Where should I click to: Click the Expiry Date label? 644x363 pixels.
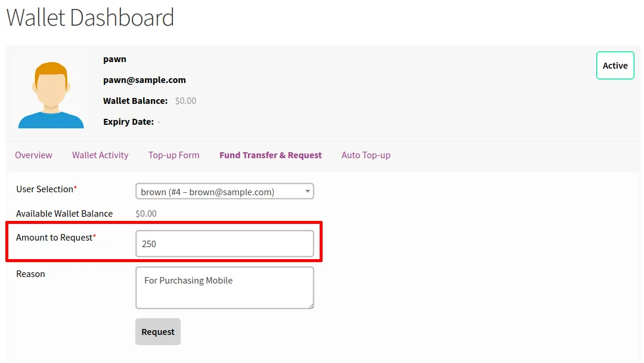(129, 122)
